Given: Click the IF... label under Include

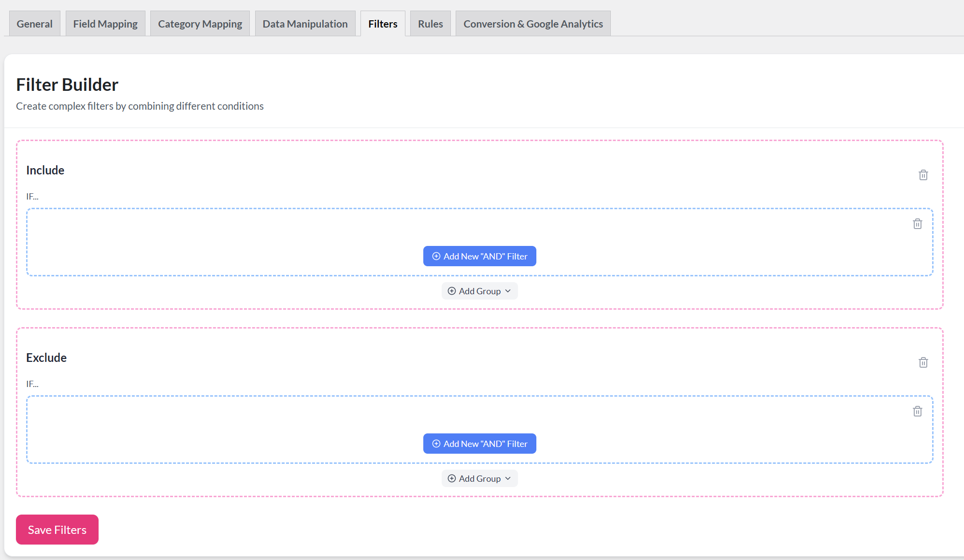Looking at the screenshot, I should [x=32, y=196].
